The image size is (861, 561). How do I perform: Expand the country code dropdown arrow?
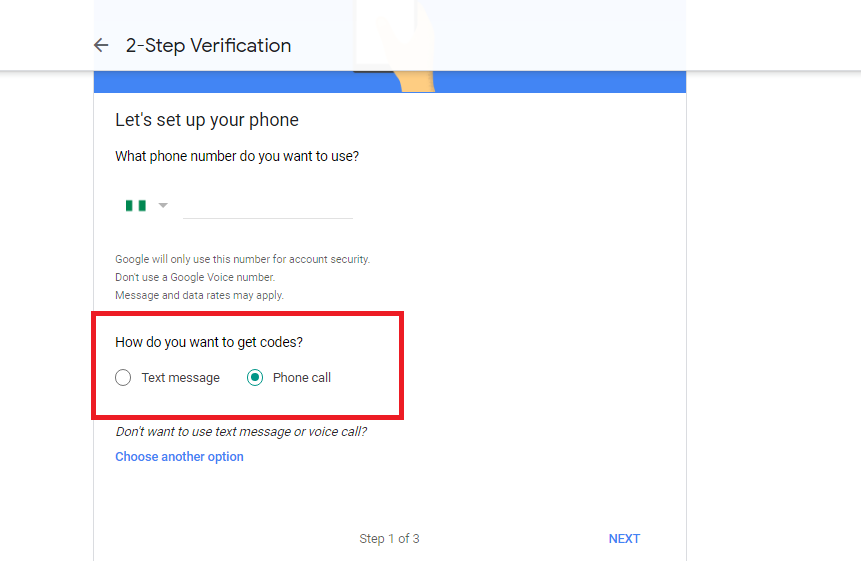[x=163, y=205]
